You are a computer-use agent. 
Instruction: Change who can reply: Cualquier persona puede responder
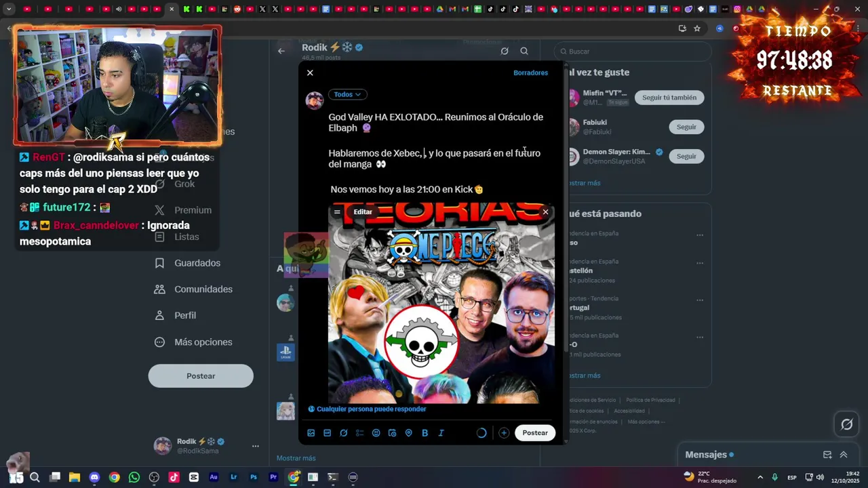pyautogui.click(x=367, y=409)
